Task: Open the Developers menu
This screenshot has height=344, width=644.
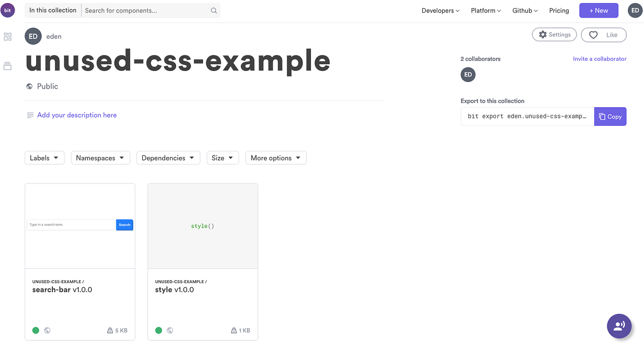Action: coord(440,10)
